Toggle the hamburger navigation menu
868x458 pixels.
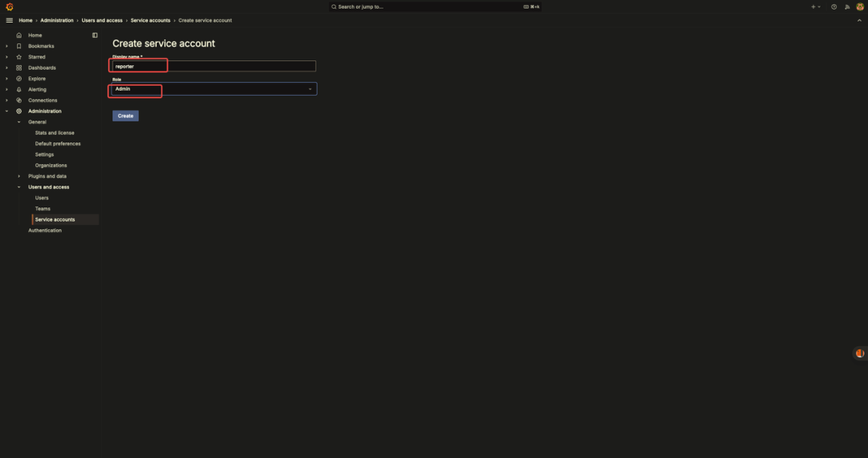point(10,20)
